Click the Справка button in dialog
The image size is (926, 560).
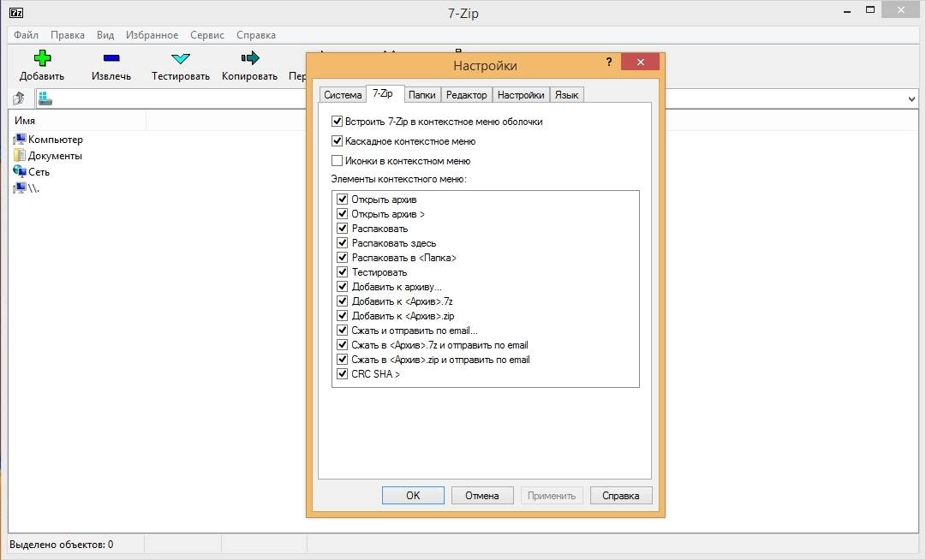coord(621,496)
